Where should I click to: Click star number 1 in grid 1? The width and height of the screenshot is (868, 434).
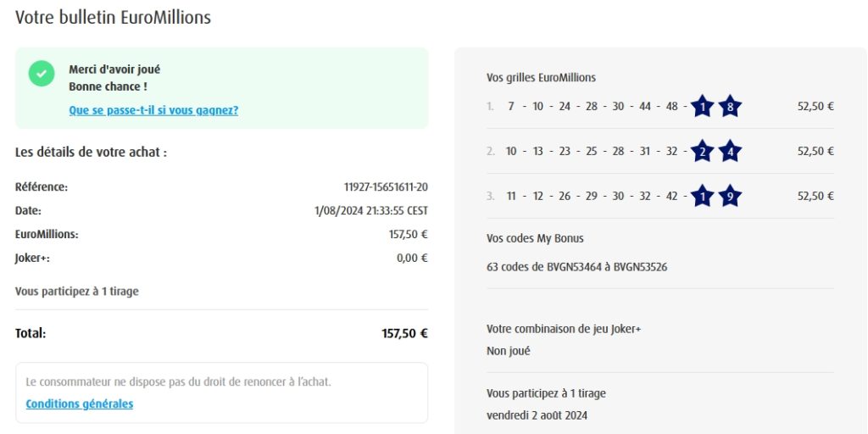tap(702, 107)
